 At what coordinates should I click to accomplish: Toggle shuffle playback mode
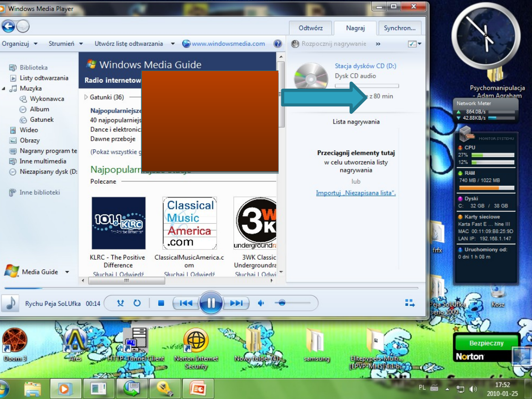[x=120, y=303]
